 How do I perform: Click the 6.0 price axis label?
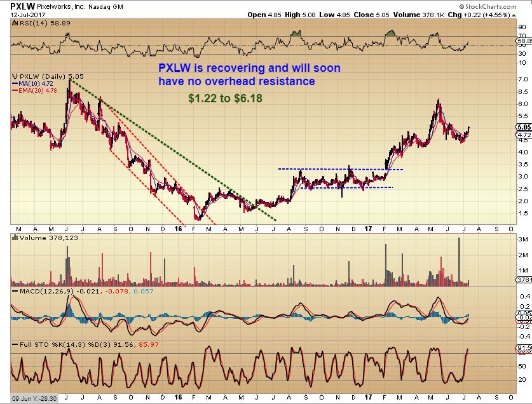(x=523, y=104)
